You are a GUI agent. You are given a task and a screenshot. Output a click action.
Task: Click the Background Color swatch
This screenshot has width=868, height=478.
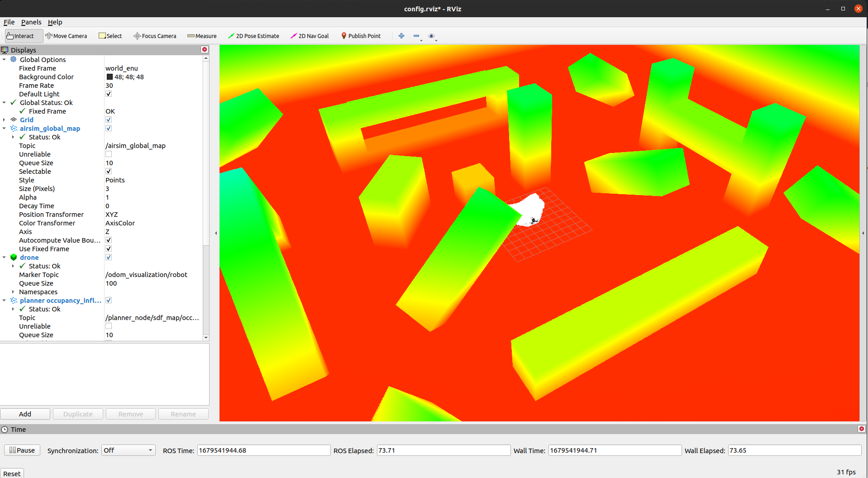[110, 76]
